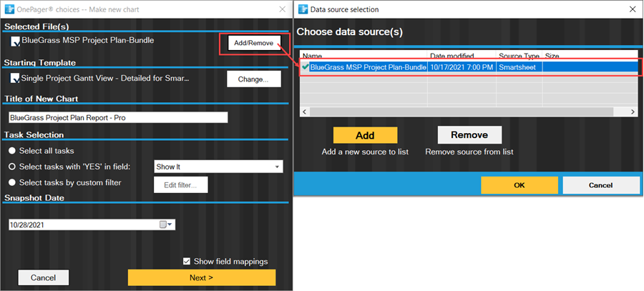Image resolution: width=644 pixels, height=291 pixels.
Task: Open the Snapshot Date calendar dropdown
Action: 167,225
